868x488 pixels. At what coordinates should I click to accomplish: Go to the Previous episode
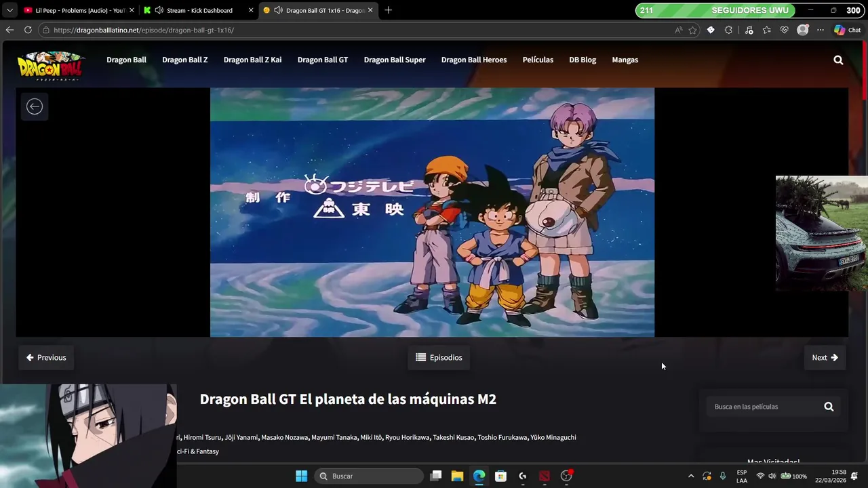click(x=46, y=357)
